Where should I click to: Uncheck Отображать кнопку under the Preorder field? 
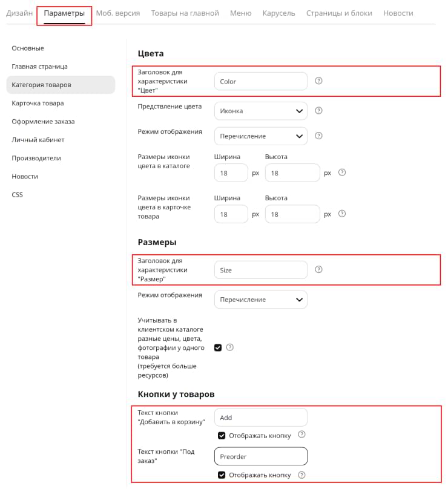pyautogui.click(x=222, y=475)
